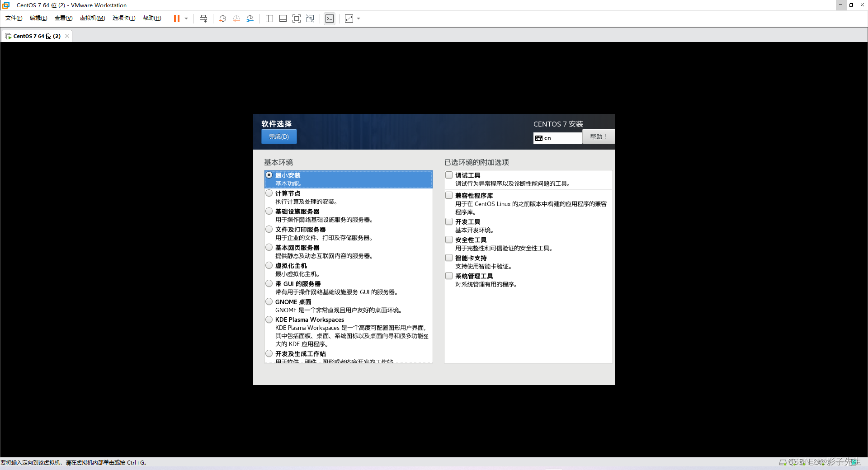Send Ctrl+Alt+Del to the virtual machine

point(203,19)
